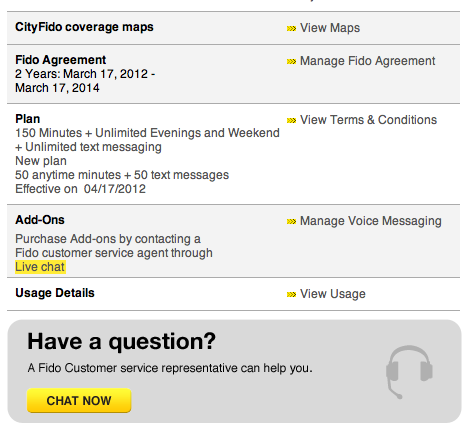The width and height of the screenshot is (466, 431).
Task: Click the arrows icon next to Manage Fido Agreement
Action: (x=291, y=61)
